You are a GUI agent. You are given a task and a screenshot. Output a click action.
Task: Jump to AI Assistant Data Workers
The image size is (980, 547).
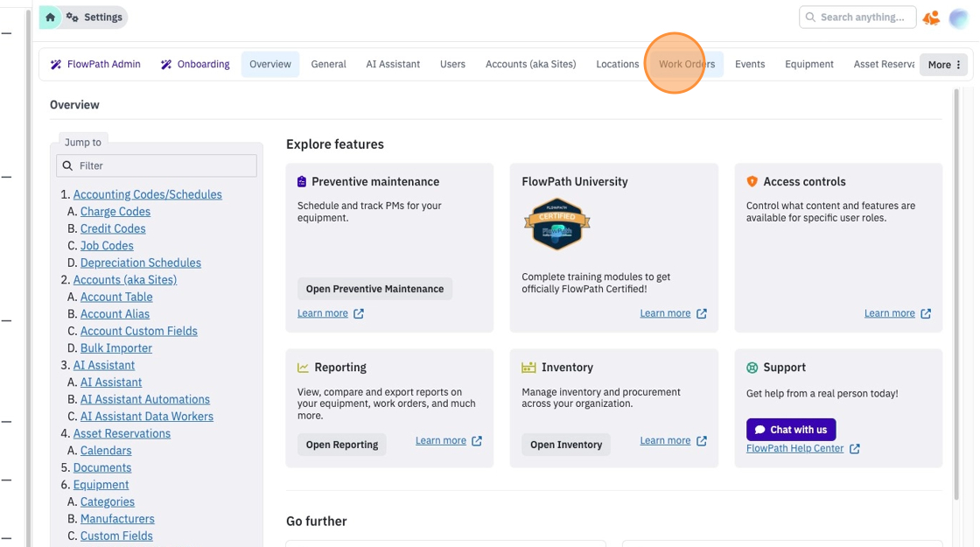coord(147,417)
